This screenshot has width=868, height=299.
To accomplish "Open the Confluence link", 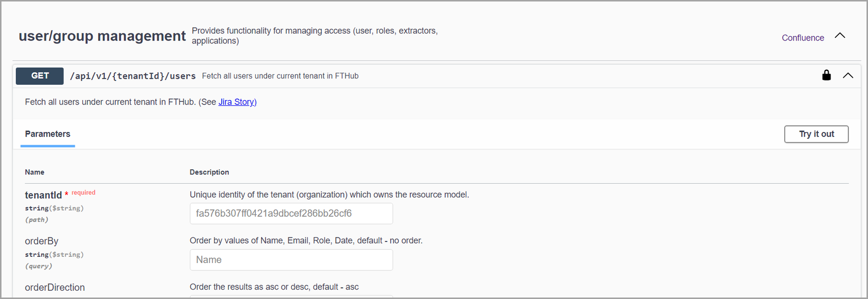I will [802, 38].
